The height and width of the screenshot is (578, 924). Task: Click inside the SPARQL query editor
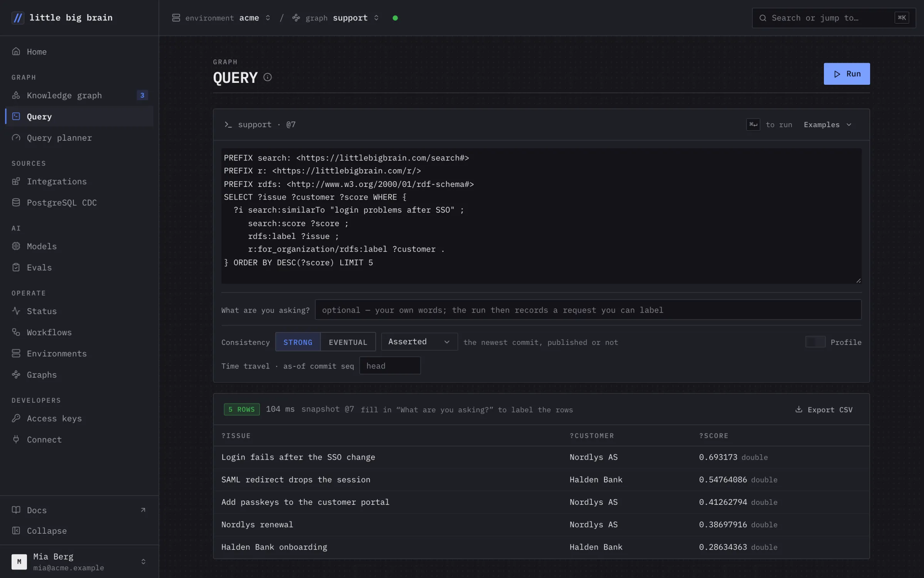tap(541, 216)
